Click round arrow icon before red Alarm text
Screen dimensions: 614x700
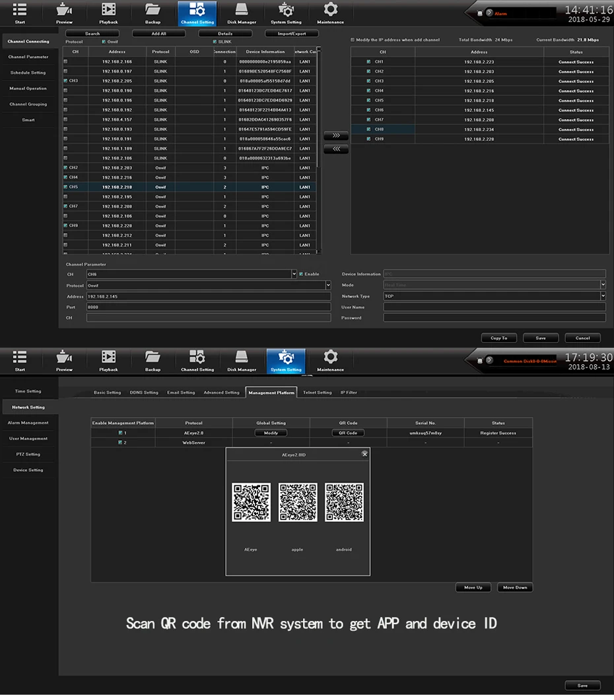pyautogui.click(x=489, y=13)
